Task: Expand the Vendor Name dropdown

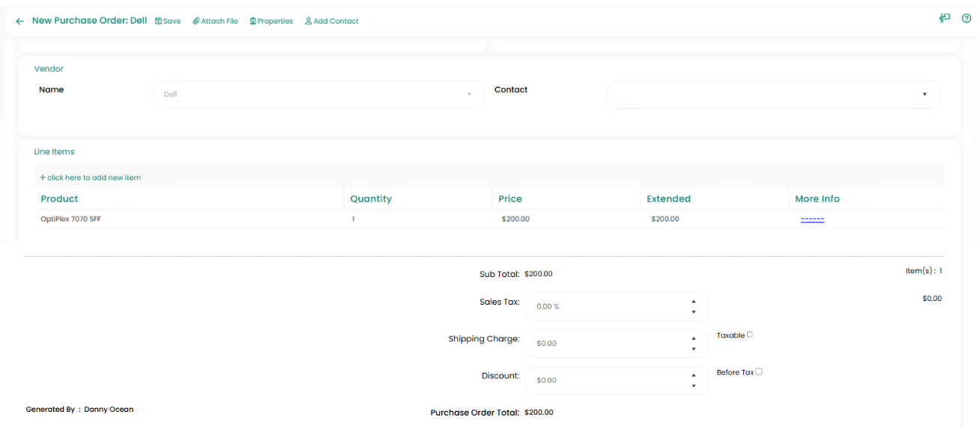Action: 469,94
